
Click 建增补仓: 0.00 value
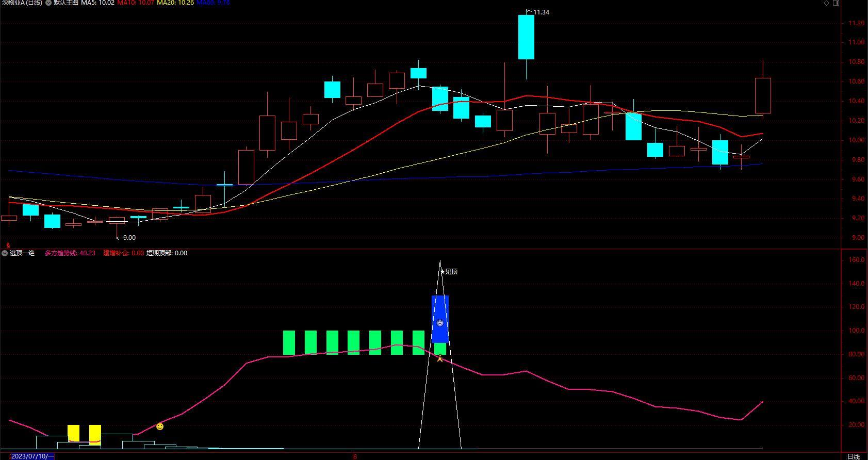pos(124,253)
